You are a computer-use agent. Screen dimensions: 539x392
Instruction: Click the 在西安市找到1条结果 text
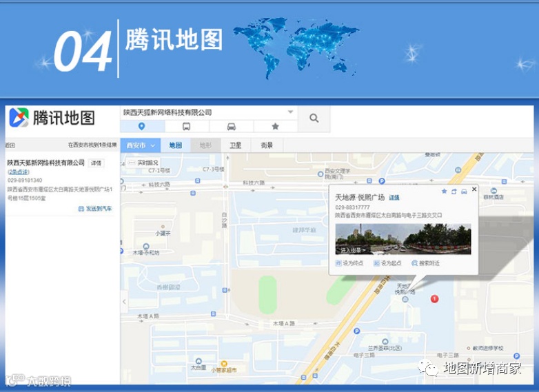coord(92,145)
